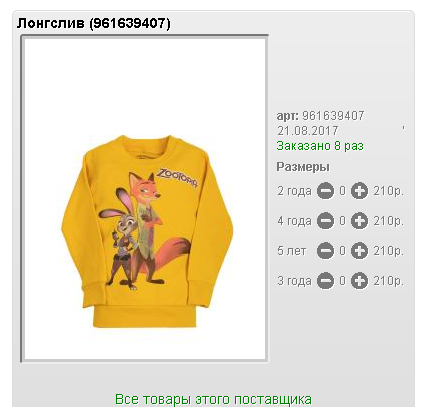
Task: Click the date 21.08.2017
Action: coord(308,131)
